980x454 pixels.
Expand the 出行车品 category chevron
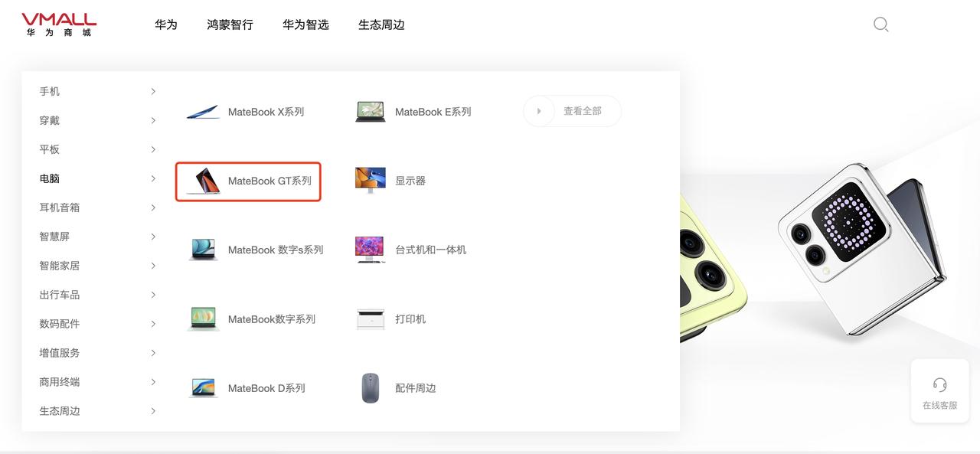pyautogui.click(x=153, y=295)
